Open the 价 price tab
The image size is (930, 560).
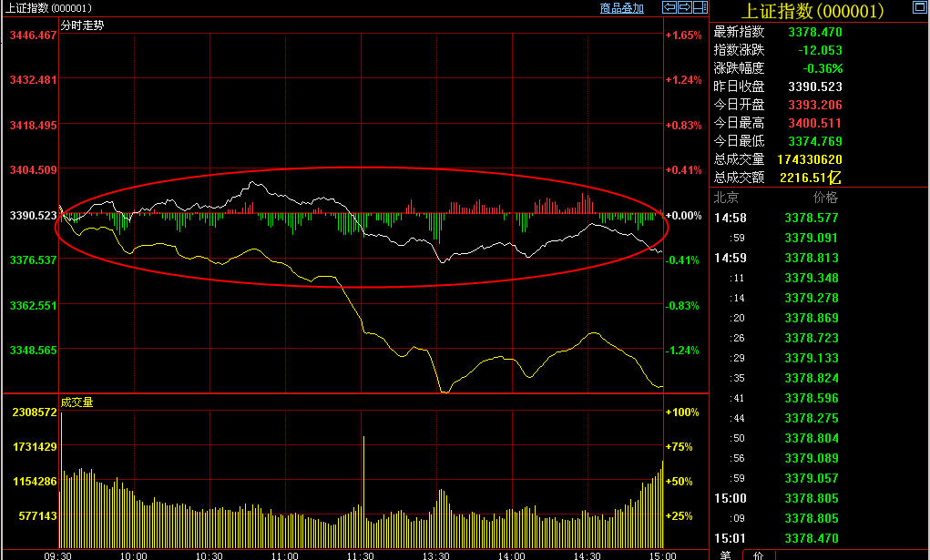coord(758,555)
